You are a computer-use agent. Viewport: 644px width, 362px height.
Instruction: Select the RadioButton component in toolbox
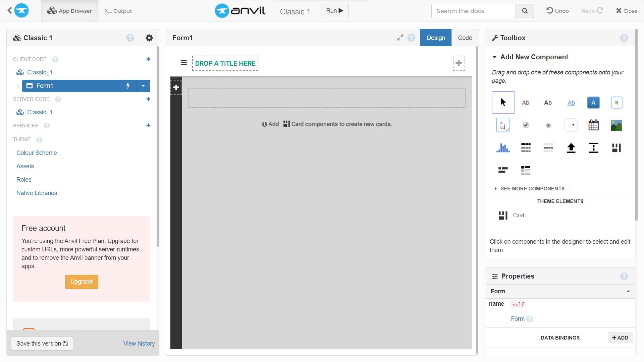click(548, 125)
